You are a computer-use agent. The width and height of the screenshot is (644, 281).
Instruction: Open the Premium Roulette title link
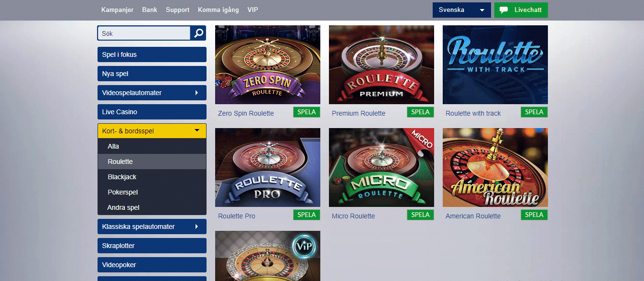click(x=359, y=113)
